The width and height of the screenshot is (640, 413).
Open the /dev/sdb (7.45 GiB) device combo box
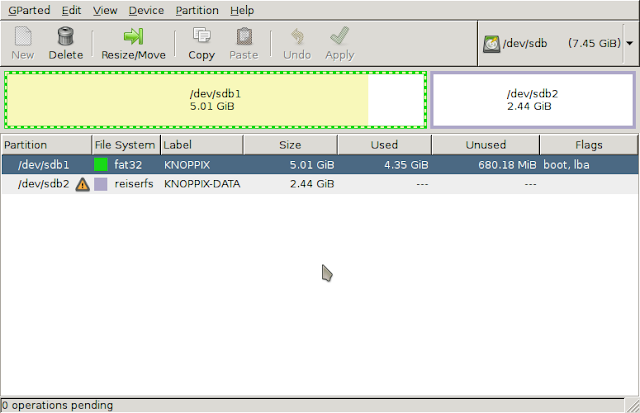pyautogui.click(x=557, y=44)
